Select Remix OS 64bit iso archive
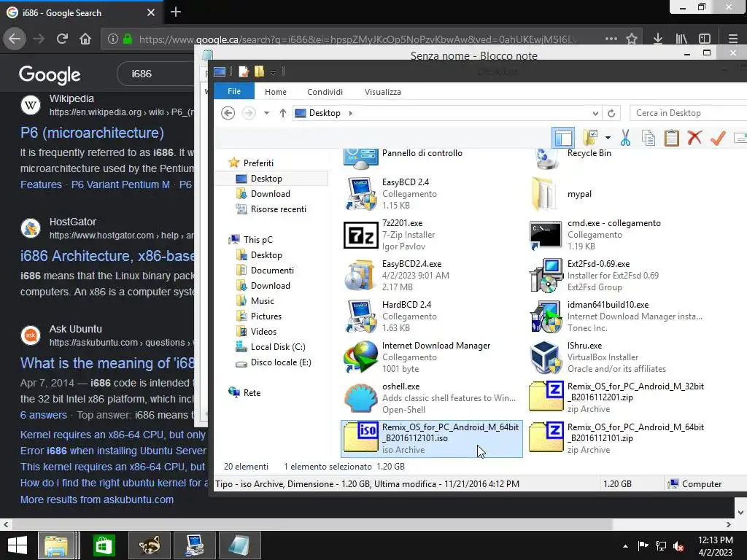 [432, 438]
